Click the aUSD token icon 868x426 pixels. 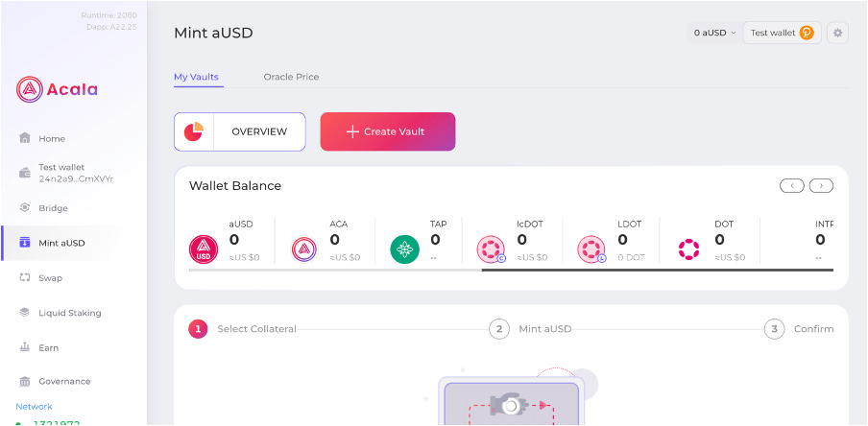[204, 249]
